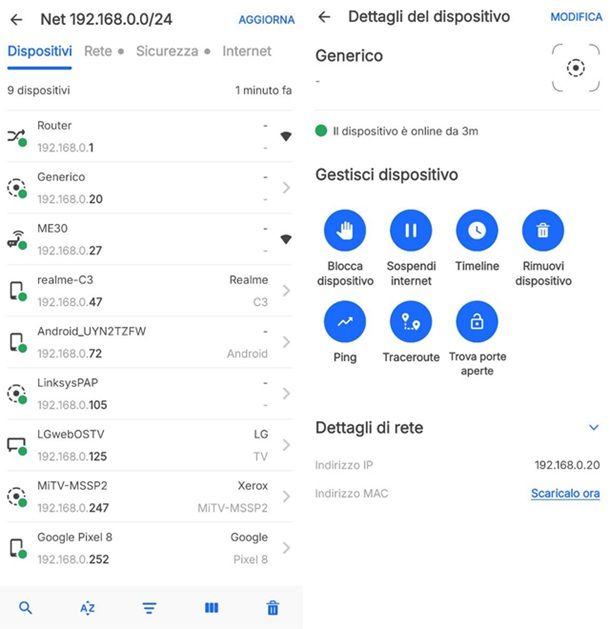Viewport: 610px width, 629px height.
Task: Tap the Google Pixel 8 phone icon
Action: coord(17,548)
